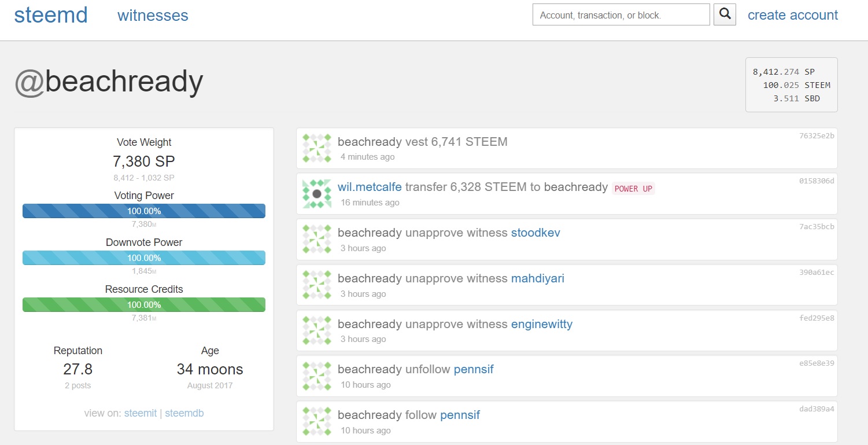Click avatar icon beside the vest 6,741 STEEM entry
Screen dimensions: 868x445
[x=317, y=148]
